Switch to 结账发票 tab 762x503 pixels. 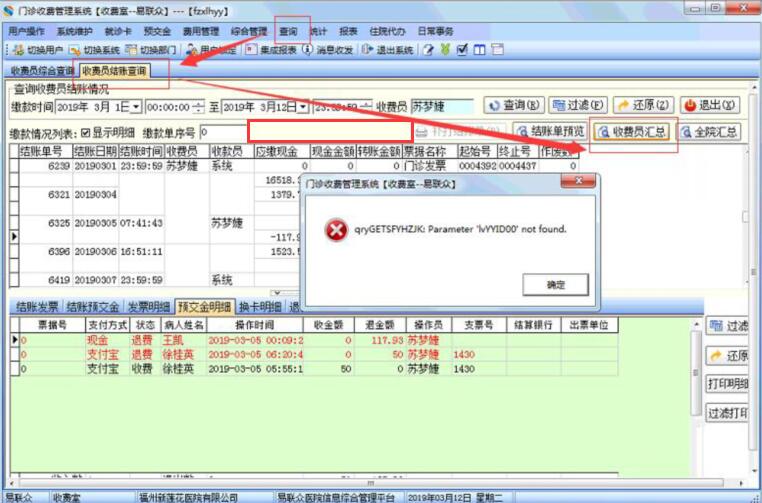[x=37, y=307]
